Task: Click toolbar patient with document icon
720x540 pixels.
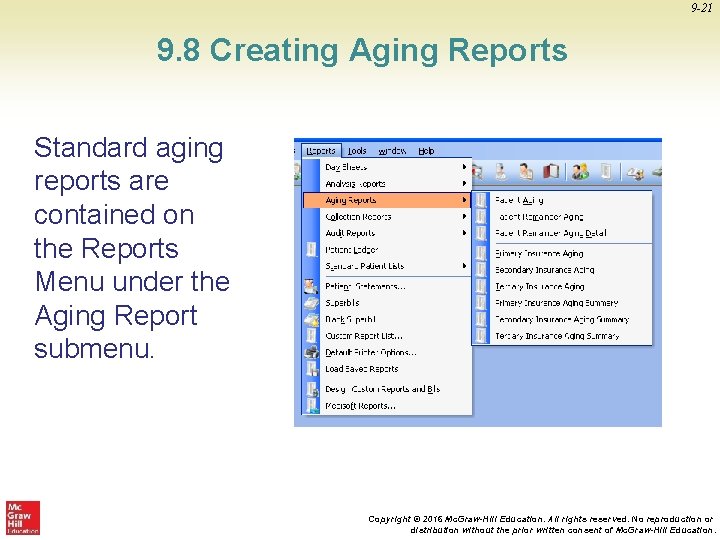Action: (526, 172)
